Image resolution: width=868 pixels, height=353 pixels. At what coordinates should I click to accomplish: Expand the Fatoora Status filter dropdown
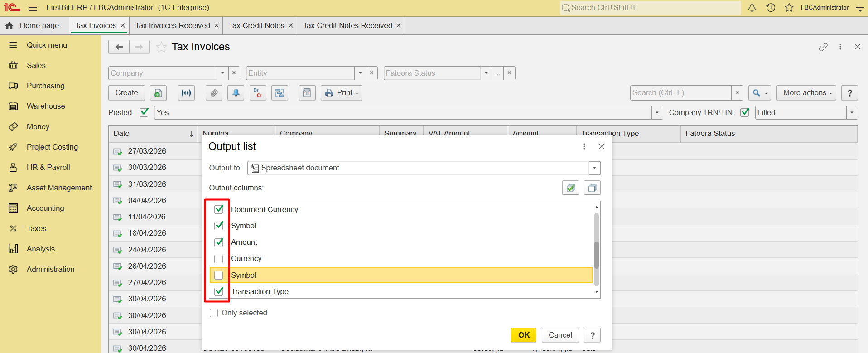(x=486, y=73)
